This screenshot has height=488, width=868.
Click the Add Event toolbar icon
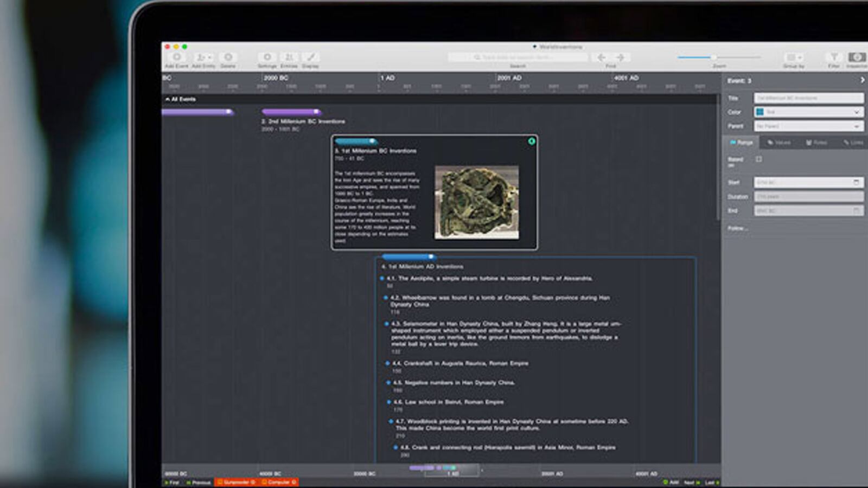(176, 57)
